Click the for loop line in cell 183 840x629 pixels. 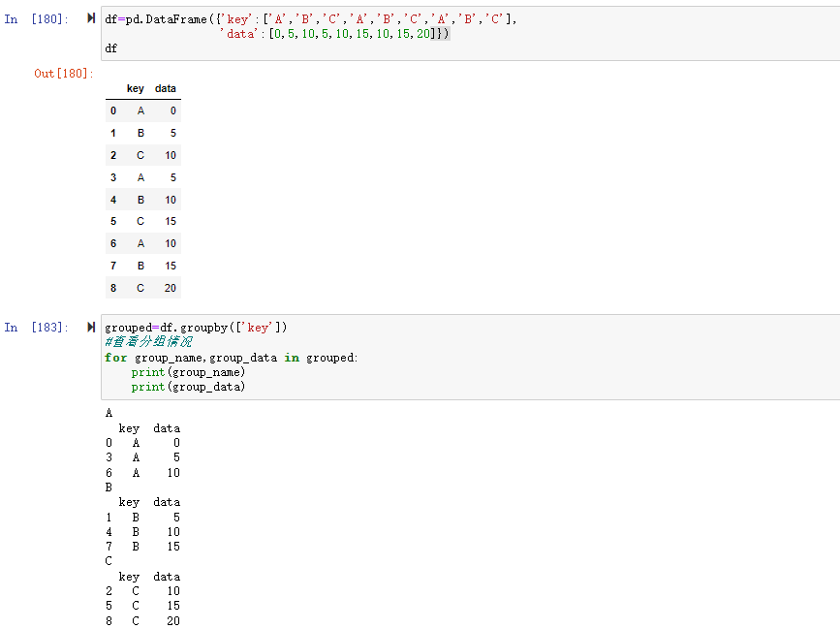[232, 358]
